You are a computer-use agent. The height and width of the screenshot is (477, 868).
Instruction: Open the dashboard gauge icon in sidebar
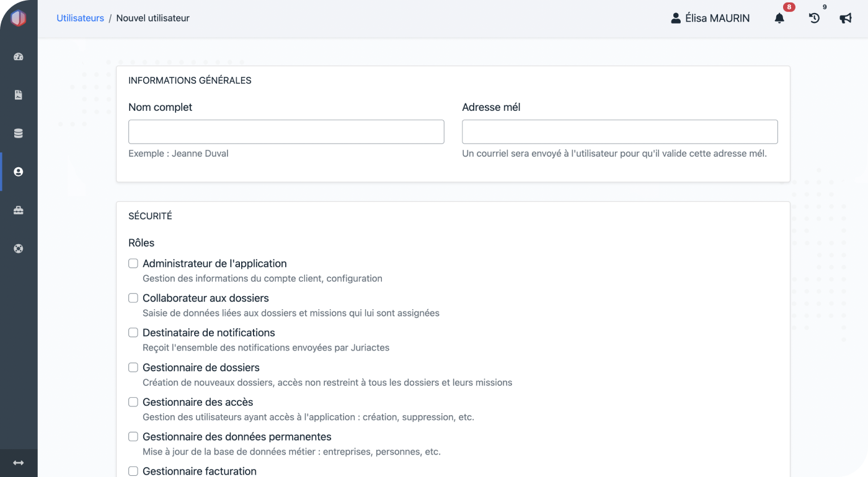[x=18, y=57]
